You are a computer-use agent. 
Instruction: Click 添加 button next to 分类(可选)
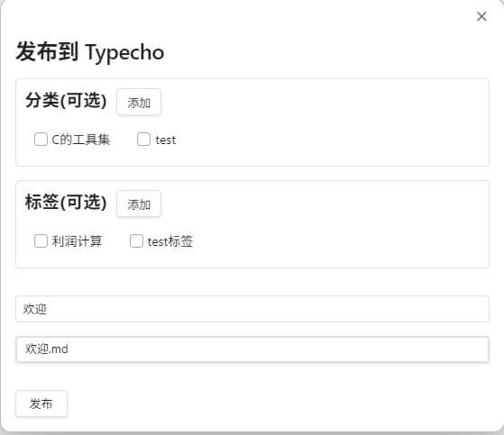pyautogui.click(x=139, y=102)
